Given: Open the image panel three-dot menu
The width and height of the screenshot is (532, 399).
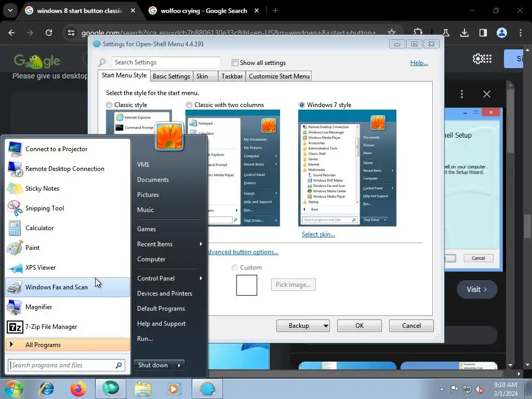Looking at the screenshot, I should [x=462, y=94].
